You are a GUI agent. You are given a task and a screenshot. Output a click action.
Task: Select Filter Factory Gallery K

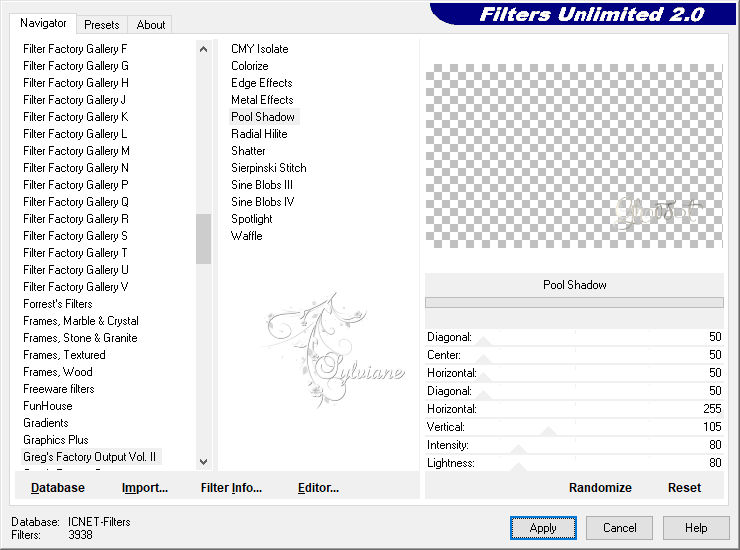(x=76, y=117)
